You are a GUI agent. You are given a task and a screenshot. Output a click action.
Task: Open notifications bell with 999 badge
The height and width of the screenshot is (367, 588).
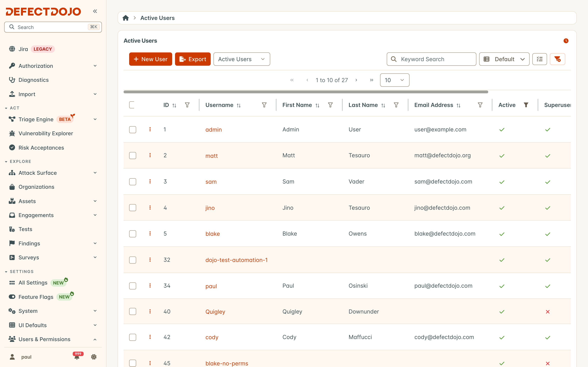[x=77, y=357]
